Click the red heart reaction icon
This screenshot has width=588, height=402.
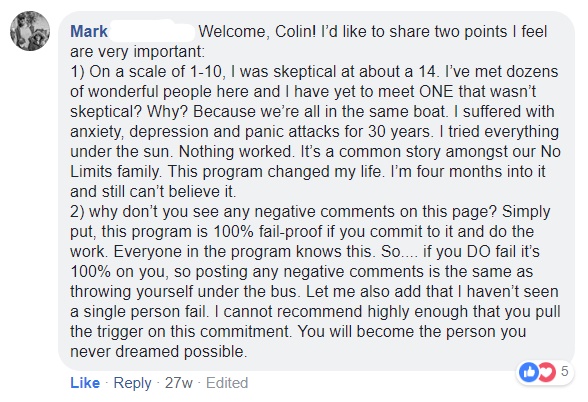pyautogui.click(x=547, y=372)
